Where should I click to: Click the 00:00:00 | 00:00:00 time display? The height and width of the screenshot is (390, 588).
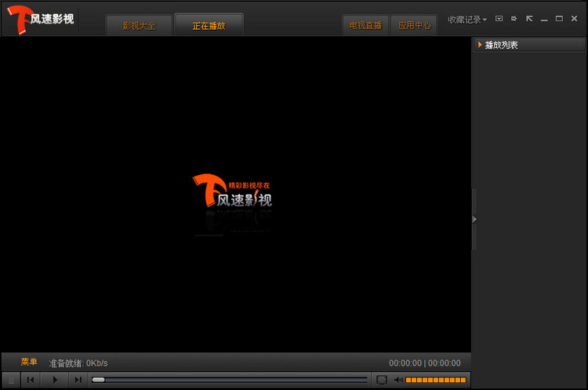coord(424,363)
